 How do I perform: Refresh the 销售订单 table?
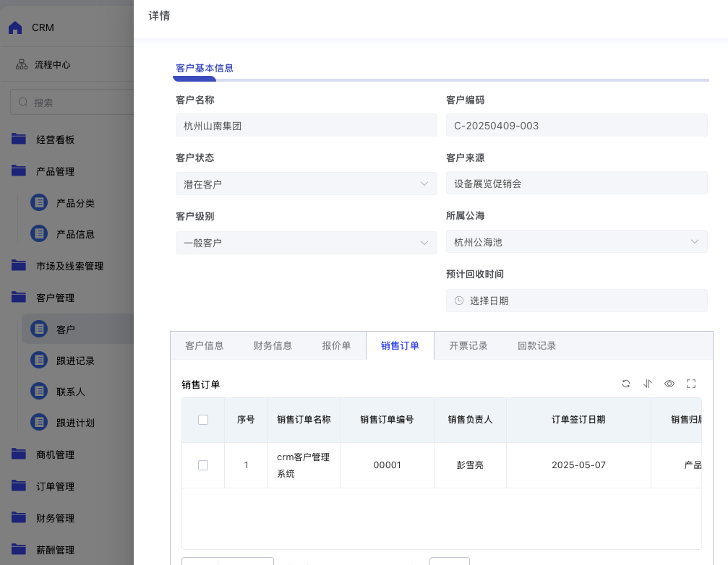pos(626,384)
